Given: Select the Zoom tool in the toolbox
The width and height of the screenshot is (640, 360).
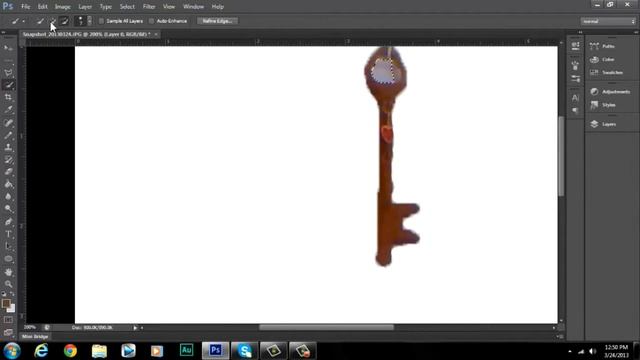Looking at the screenshot, I should coord(8,284).
